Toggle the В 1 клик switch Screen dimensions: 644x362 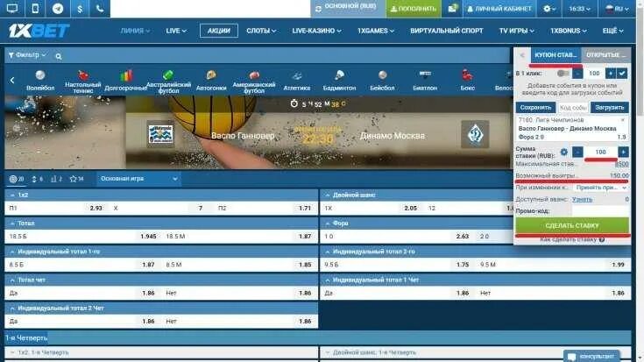563,74
